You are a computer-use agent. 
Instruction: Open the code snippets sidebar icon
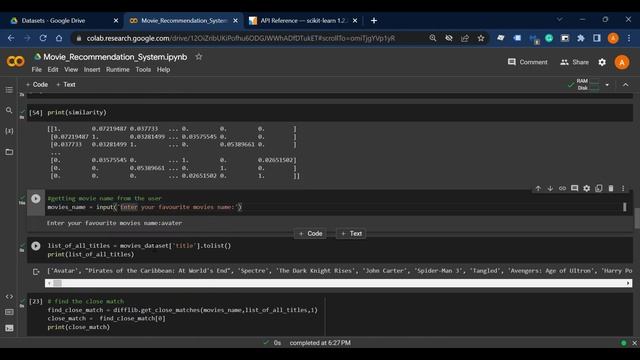9,296
